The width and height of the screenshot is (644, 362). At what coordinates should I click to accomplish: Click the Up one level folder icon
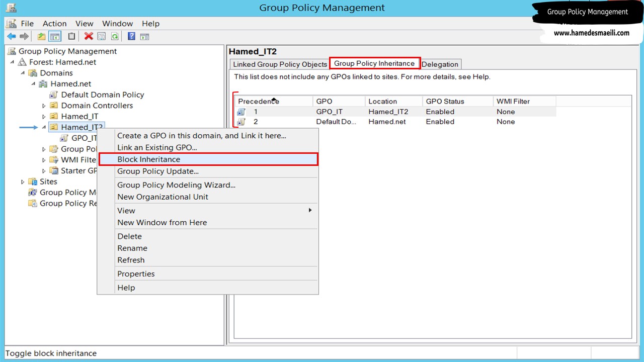coord(42,36)
